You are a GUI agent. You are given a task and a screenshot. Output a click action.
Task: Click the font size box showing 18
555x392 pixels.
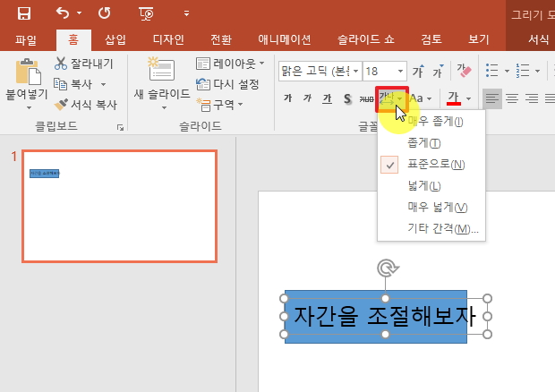[380, 72]
